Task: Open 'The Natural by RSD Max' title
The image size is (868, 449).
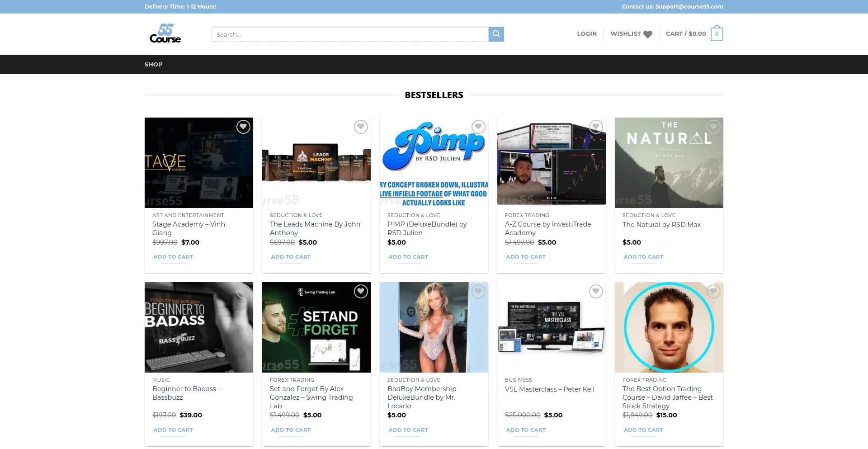Action: pos(661,225)
